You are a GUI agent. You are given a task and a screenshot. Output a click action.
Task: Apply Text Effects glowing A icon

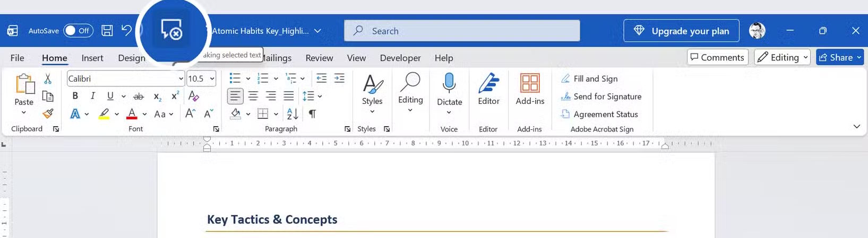[75, 114]
